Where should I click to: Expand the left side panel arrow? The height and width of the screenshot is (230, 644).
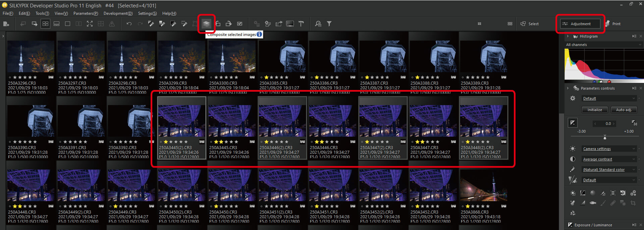[x=3, y=36]
